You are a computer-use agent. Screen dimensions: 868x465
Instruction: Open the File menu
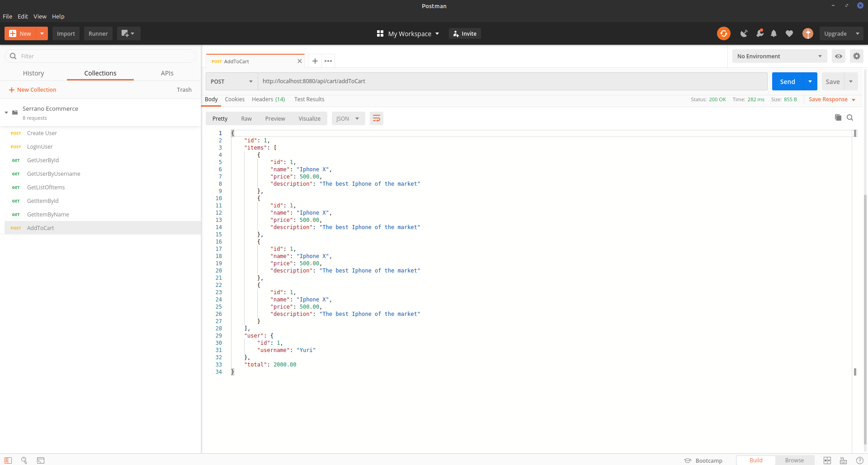coord(8,16)
